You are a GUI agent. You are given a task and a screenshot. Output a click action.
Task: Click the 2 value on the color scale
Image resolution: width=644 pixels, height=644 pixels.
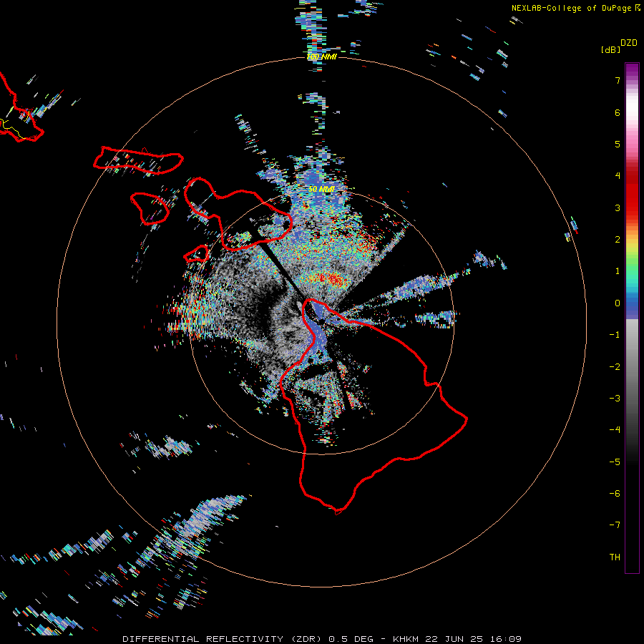pos(618,240)
